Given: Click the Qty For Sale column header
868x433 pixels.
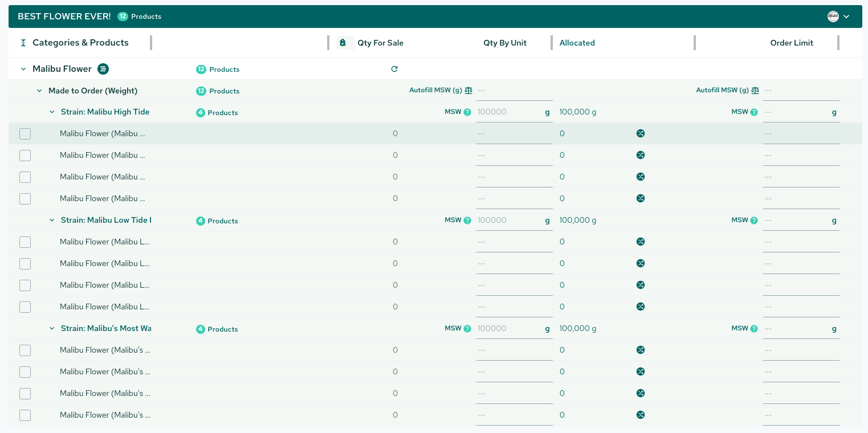Looking at the screenshot, I should pos(380,43).
